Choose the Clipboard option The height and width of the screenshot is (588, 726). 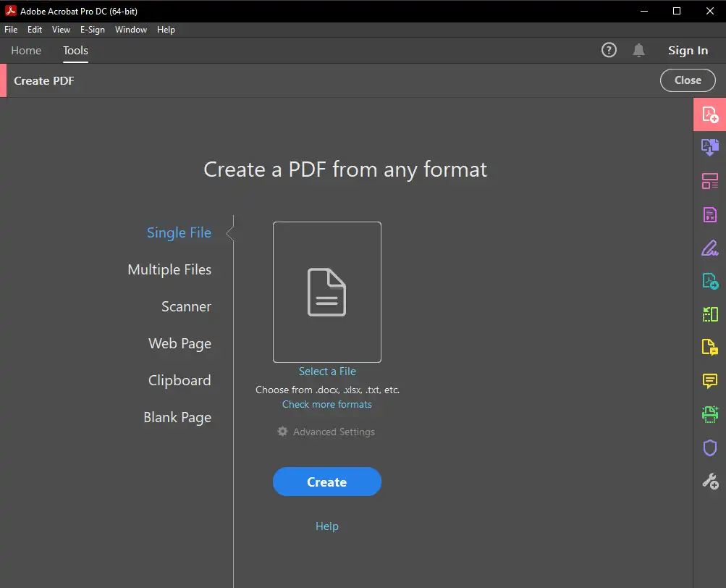point(180,380)
